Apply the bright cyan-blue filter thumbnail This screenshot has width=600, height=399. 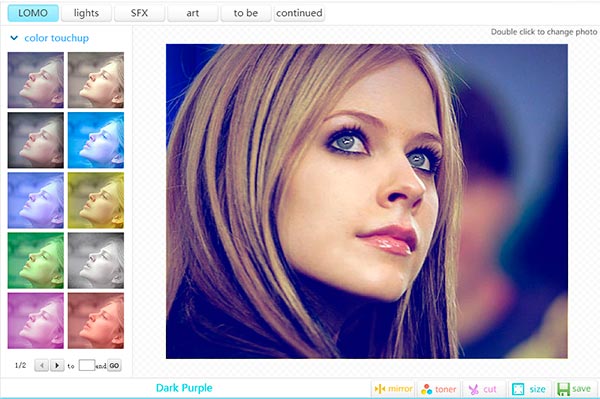[x=96, y=140]
